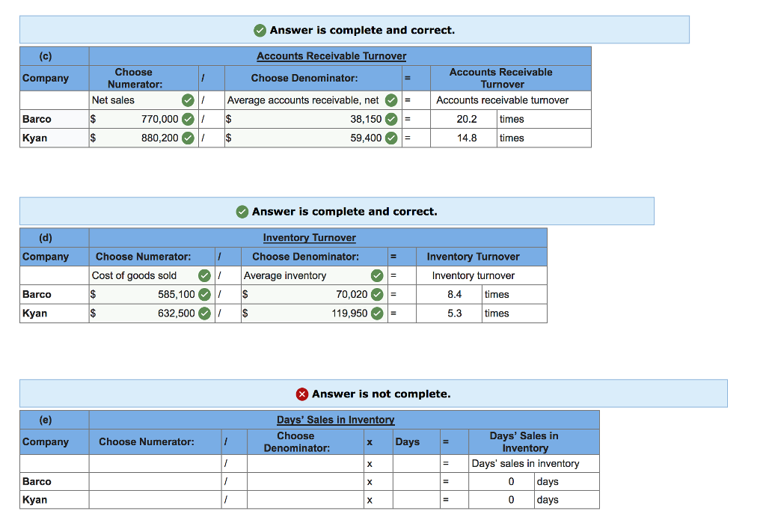Click the 'Accounts receivable turnover' result label
This screenshot has height=532, width=766.
click(x=502, y=100)
